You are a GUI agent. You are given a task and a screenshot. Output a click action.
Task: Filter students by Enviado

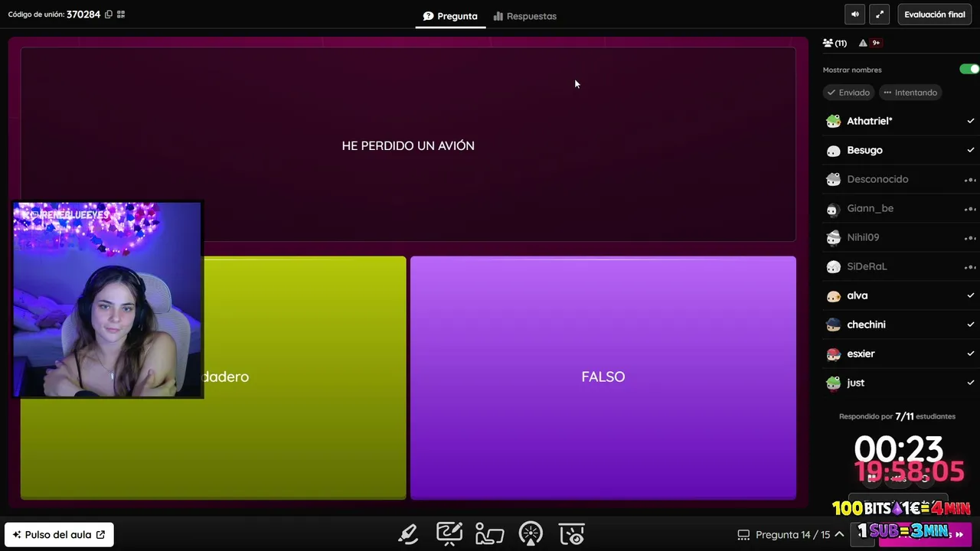(849, 93)
